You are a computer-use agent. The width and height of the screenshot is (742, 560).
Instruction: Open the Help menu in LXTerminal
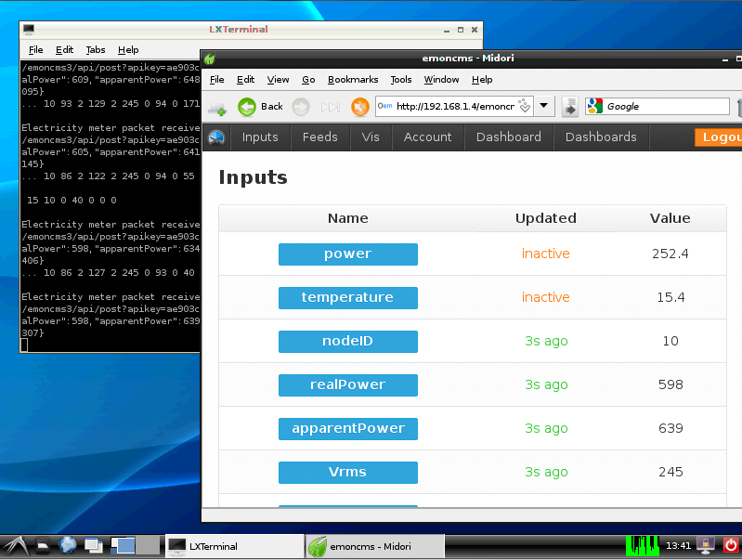click(128, 50)
